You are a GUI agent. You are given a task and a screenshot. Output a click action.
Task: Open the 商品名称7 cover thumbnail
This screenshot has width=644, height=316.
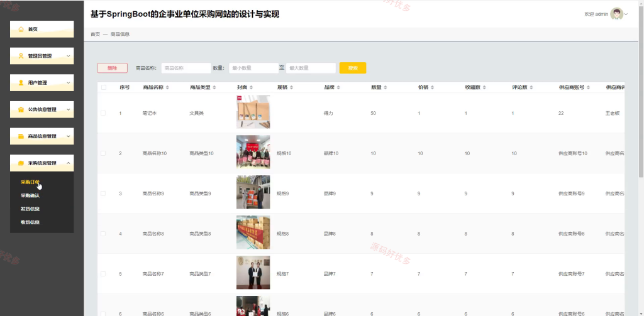click(x=253, y=273)
